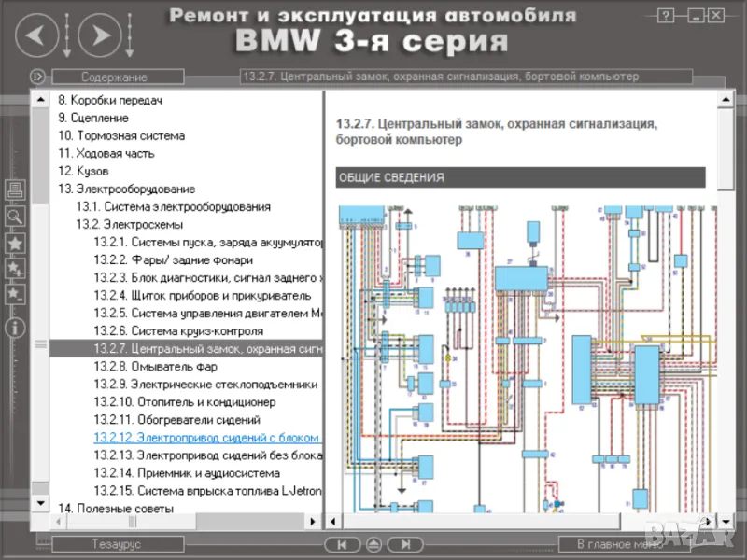The image size is (747, 560).
Task: Remove bookmark using star-minus icon
Action: pyautogui.click(x=15, y=294)
